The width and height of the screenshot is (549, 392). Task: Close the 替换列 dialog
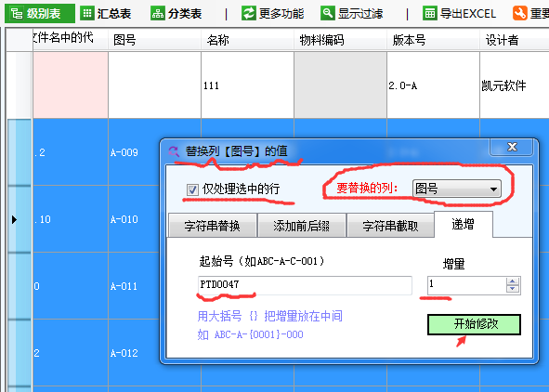512,147
